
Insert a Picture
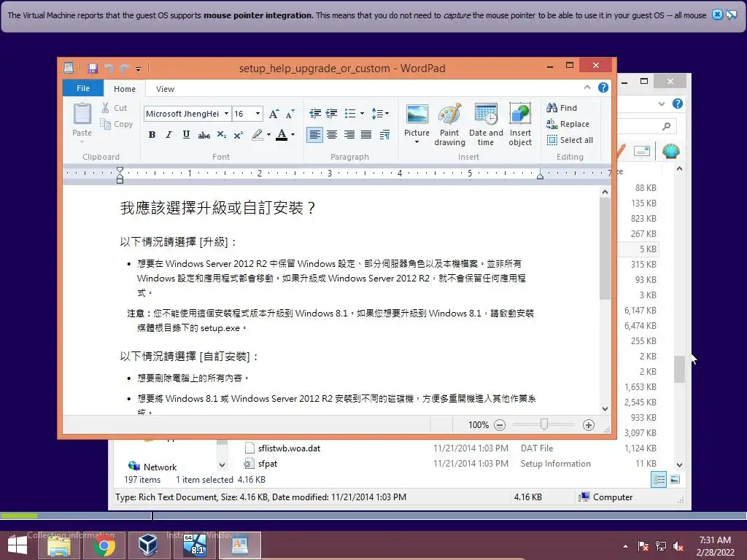pos(417,114)
